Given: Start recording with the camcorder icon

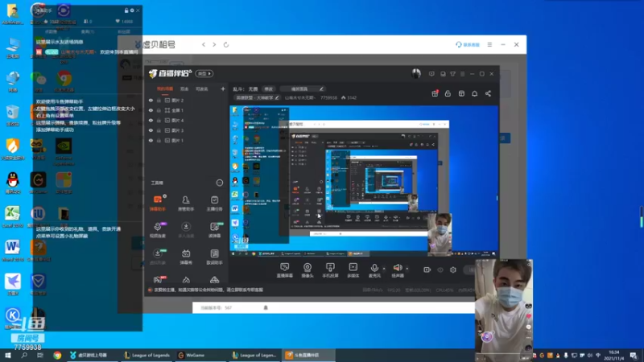Looking at the screenshot, I should (x=427, y=269).
